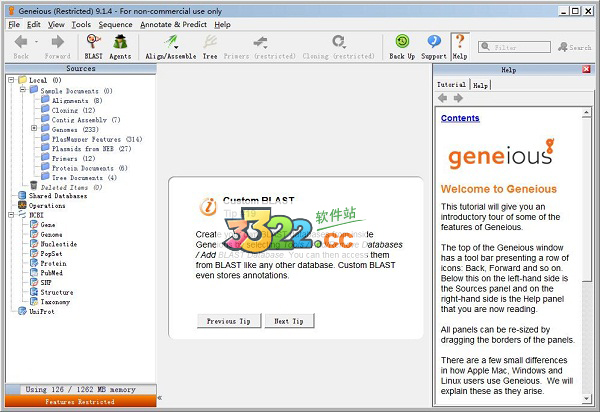The image size is (600, 412).
Task: Select the Taxonomy database
Action: 51,302
